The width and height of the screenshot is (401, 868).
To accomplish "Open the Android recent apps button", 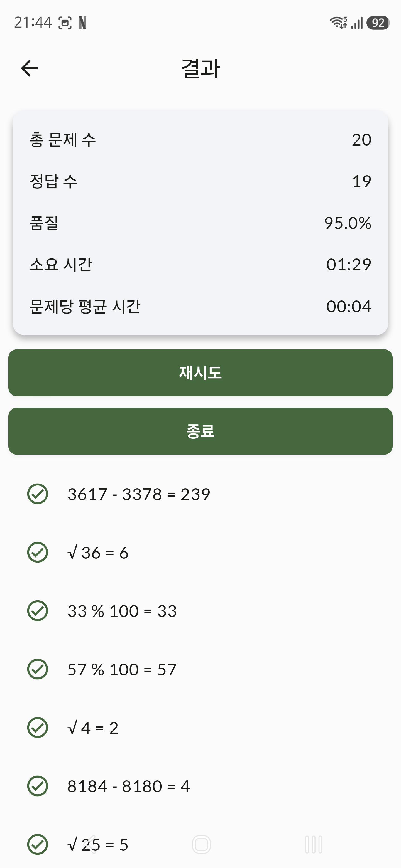I will pyautogui.click(x=314, y=844).
